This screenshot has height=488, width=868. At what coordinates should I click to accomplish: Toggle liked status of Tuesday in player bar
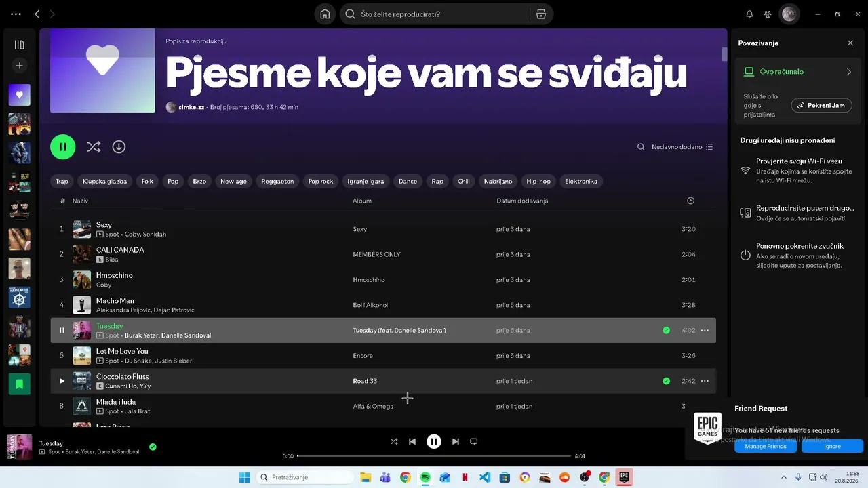tap(153, 447)
